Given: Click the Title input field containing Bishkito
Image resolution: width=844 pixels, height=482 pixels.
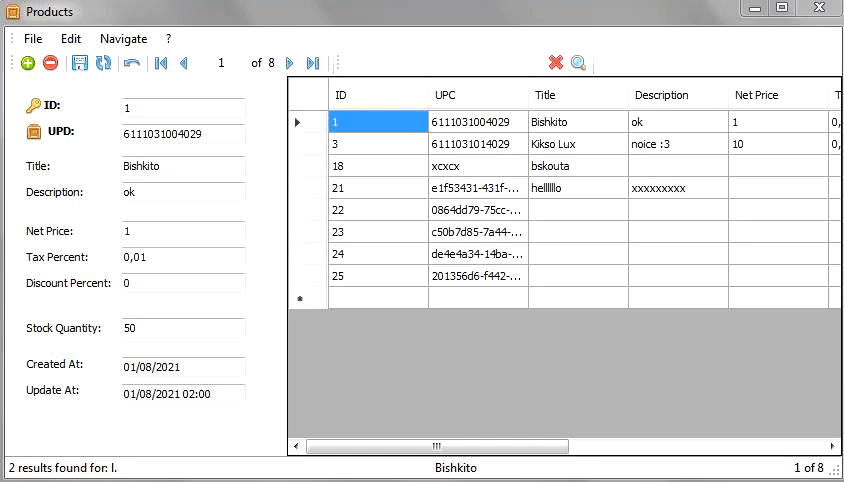Looking at the screenshot, I should pos(182,166).
